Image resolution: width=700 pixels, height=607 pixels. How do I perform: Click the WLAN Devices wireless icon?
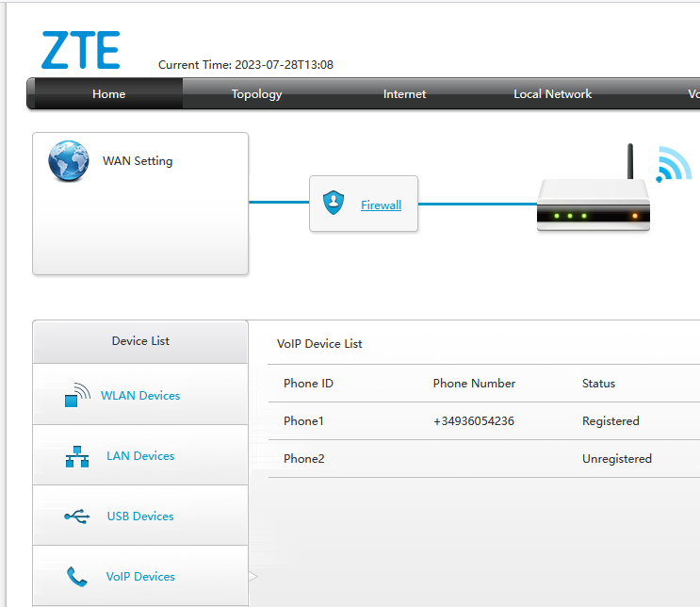pyautogui.click(x=77, y=395)
